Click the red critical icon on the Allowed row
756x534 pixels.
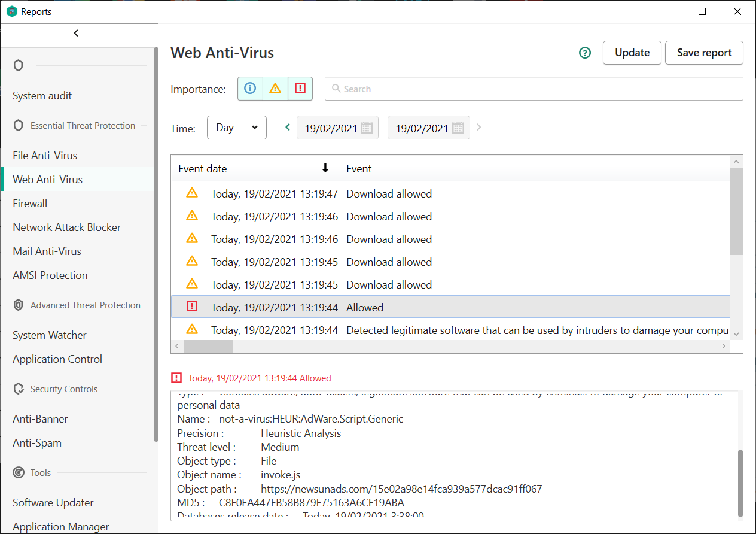coord(192,307)
